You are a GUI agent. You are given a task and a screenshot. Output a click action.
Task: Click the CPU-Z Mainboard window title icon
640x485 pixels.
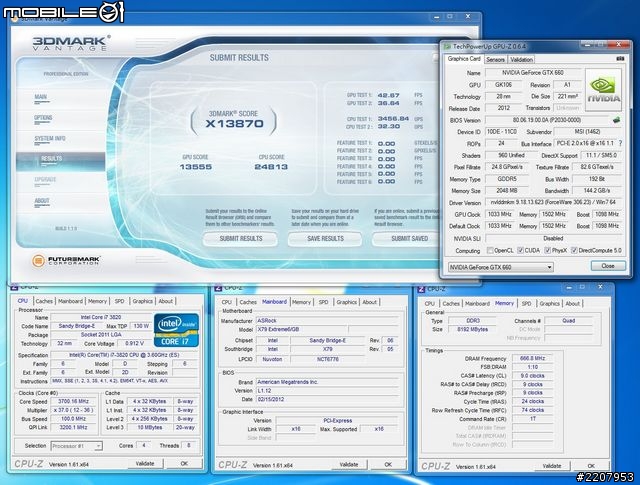218,288
